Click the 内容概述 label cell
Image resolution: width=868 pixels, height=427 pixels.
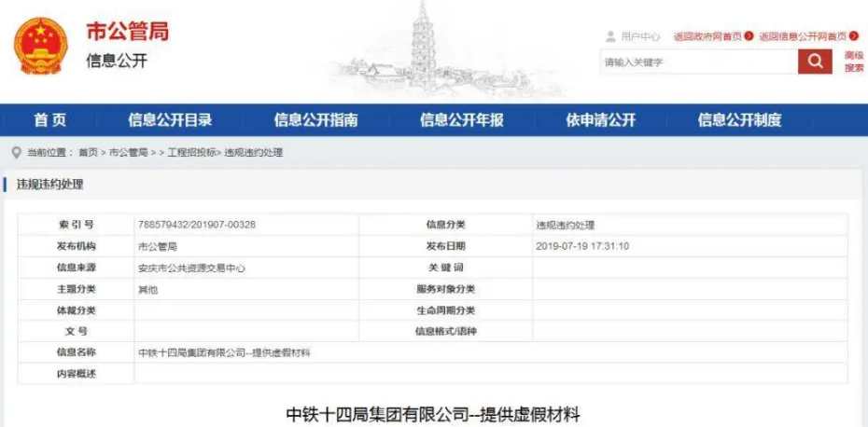click(x=77, y=373)
